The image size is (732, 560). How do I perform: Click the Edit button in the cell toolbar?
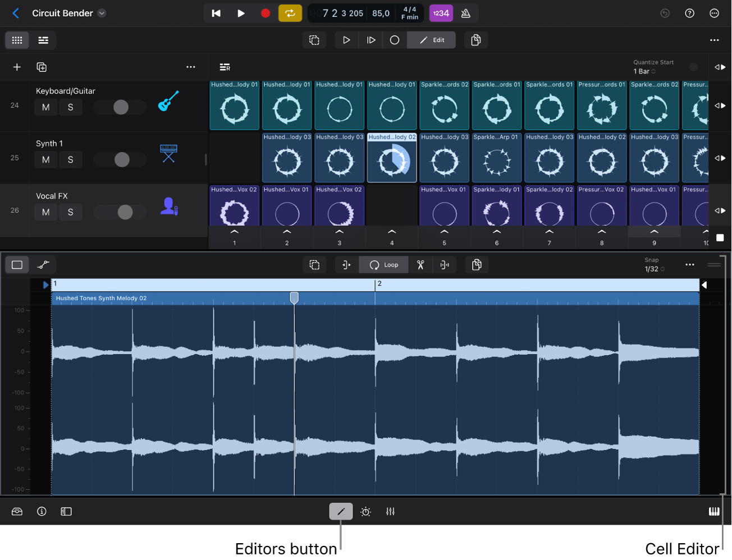(431, 40)
